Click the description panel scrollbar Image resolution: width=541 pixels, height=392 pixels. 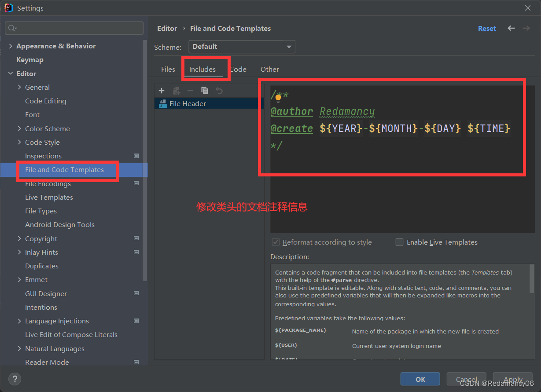(531, 279)
